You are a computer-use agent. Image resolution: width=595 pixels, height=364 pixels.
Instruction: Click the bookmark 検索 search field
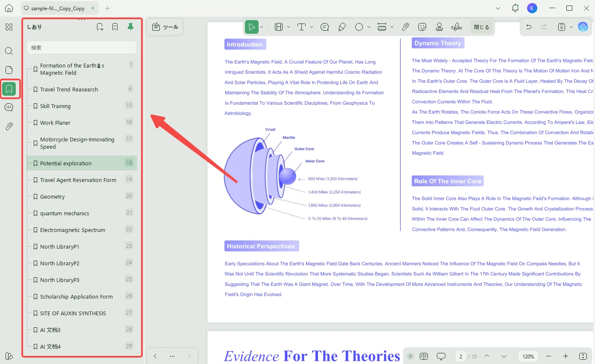coord(82,47)
